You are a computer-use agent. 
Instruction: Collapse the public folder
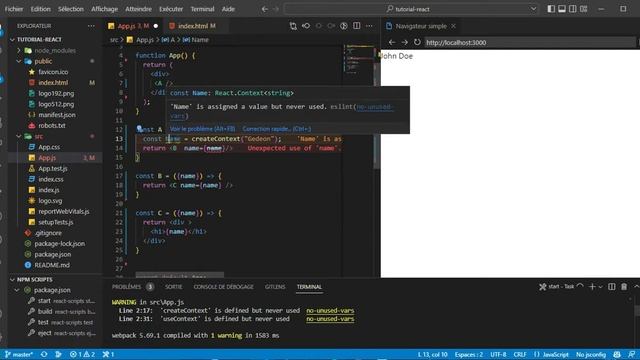pyautogui.click(x=43, y=61)
